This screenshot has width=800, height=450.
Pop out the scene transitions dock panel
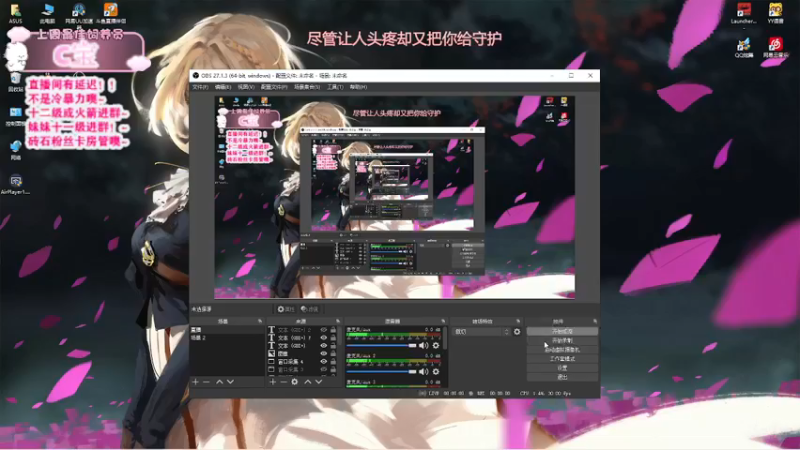point(518,321)
